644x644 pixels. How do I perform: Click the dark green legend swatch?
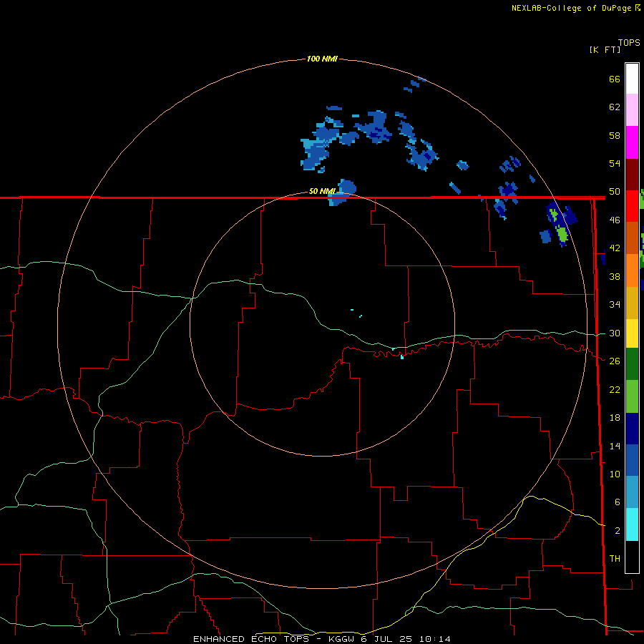pyautogui.click(x=632, y=364)
